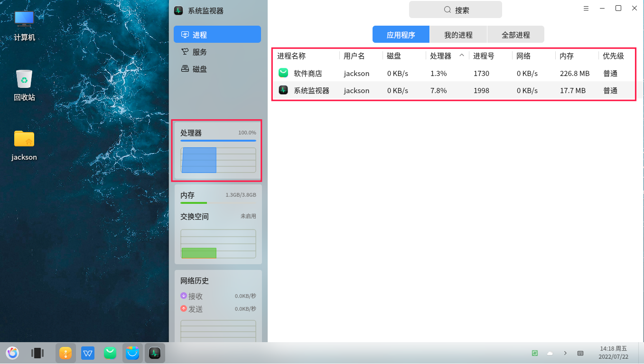Sort by the 优先级 column header
This screenshot has height=364, width=644.
613,56
